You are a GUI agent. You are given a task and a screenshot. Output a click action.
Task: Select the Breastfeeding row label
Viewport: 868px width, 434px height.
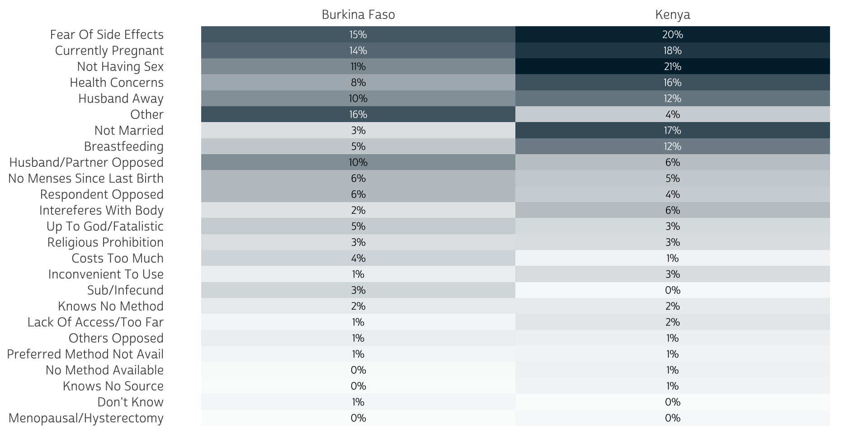coord(123,146)
